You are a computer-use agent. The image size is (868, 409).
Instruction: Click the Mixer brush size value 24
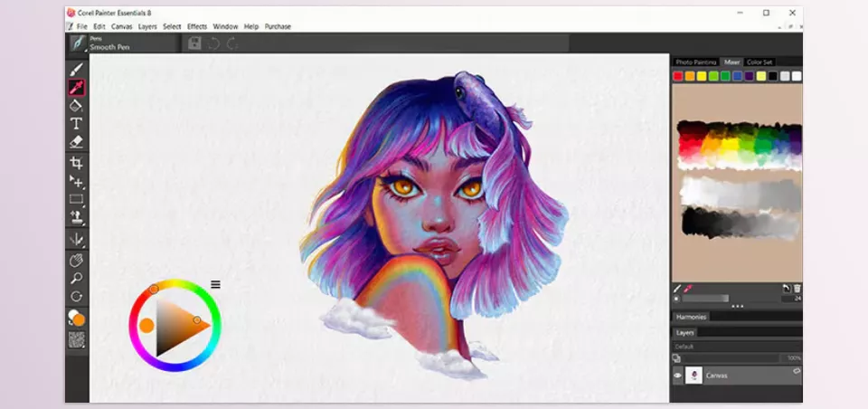point(792,299)
